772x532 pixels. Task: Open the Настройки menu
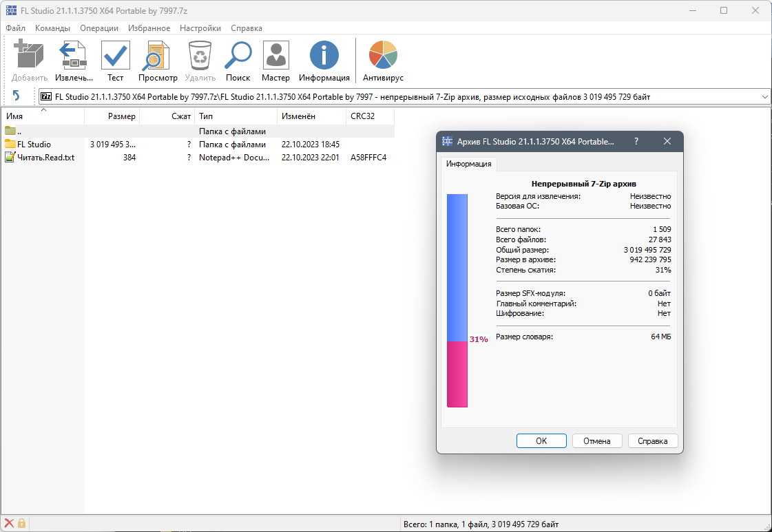(x=200, y=28)
